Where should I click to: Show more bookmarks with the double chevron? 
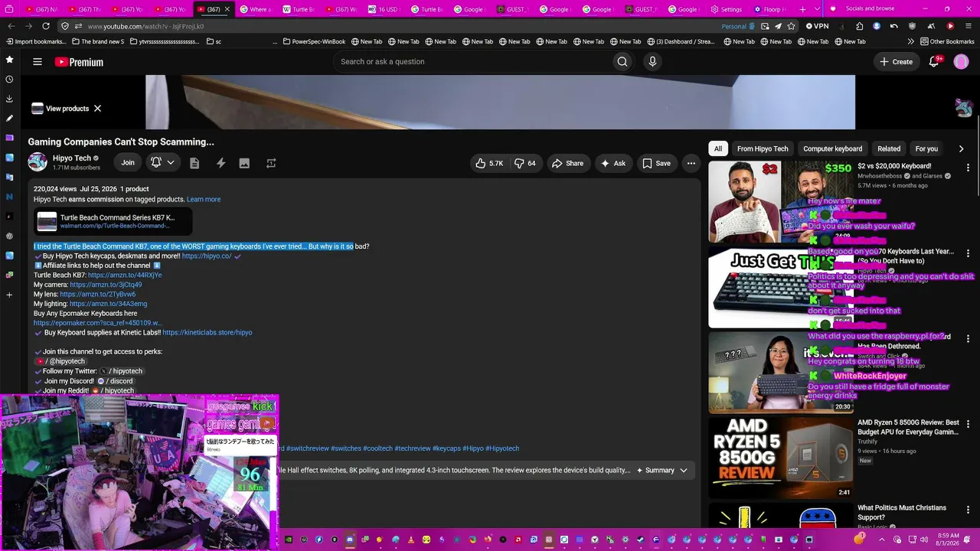point(910,41)
